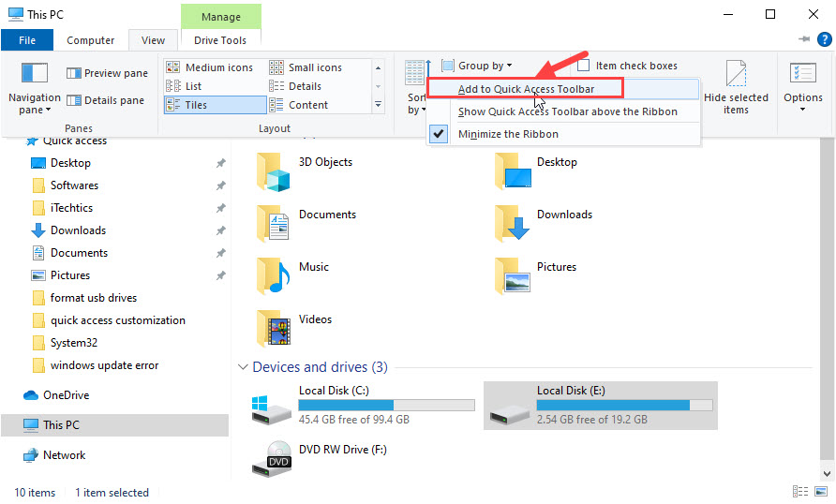Select Small icons layout

[306, 67]
